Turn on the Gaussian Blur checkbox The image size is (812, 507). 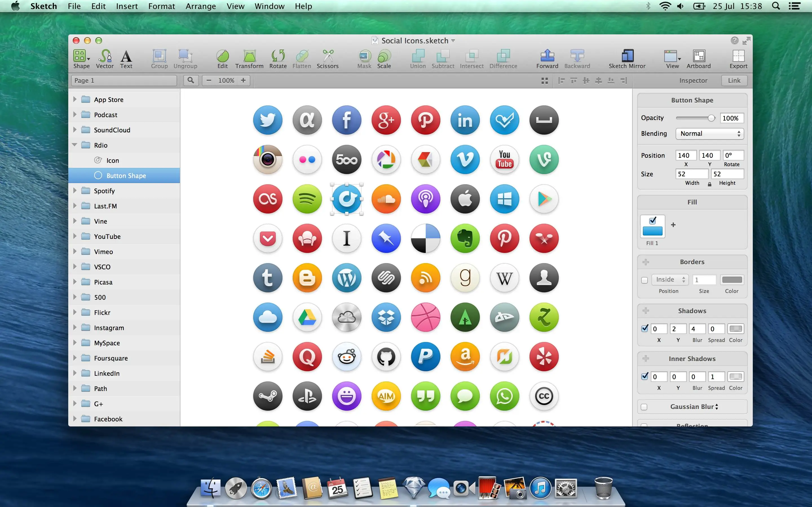pos(644,407)
